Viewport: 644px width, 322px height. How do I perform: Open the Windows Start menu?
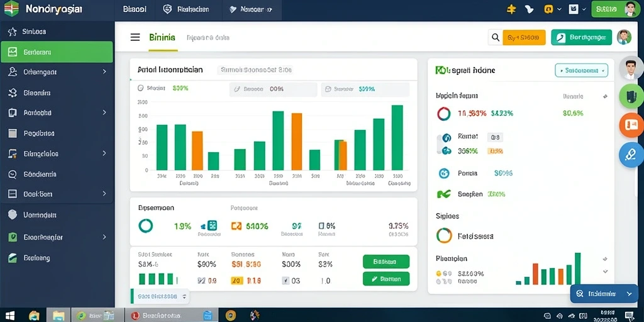coord(10,315)
